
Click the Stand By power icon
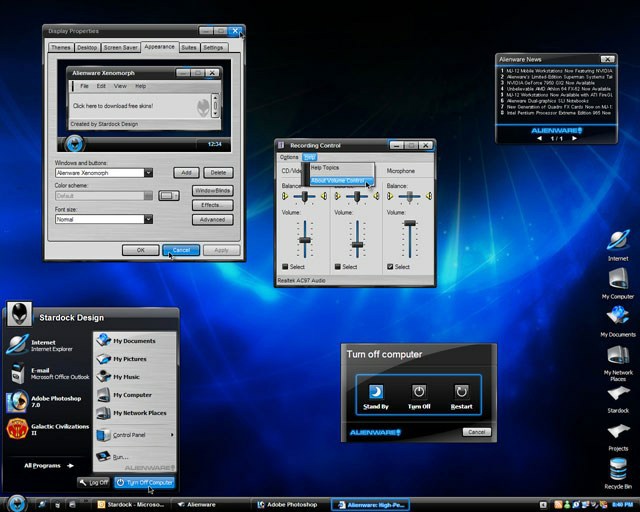(376, 392)
